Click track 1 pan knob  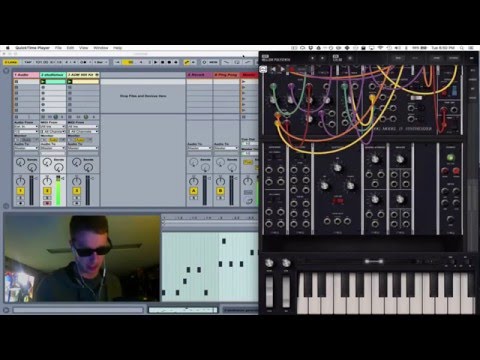(20, 182)
